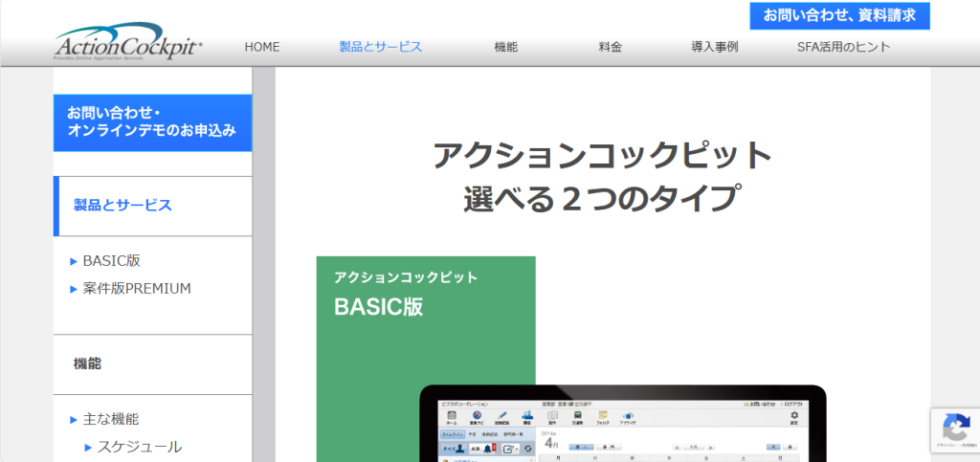
Task: Click the blue arrow beside BASIC版
Action: [x=74, y=261]
